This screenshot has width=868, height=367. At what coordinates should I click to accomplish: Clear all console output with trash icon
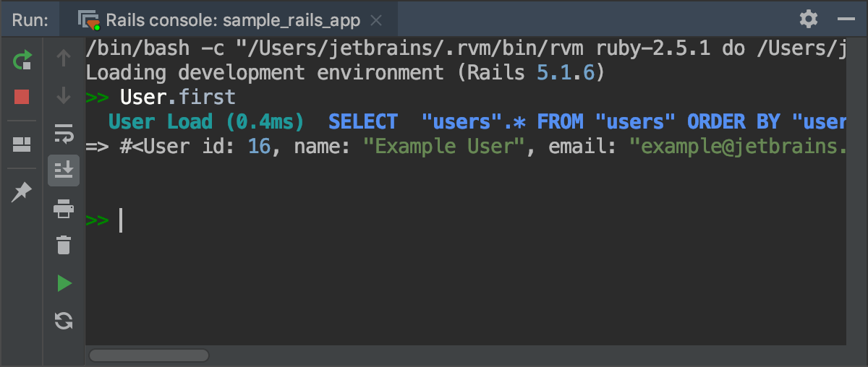64,245
